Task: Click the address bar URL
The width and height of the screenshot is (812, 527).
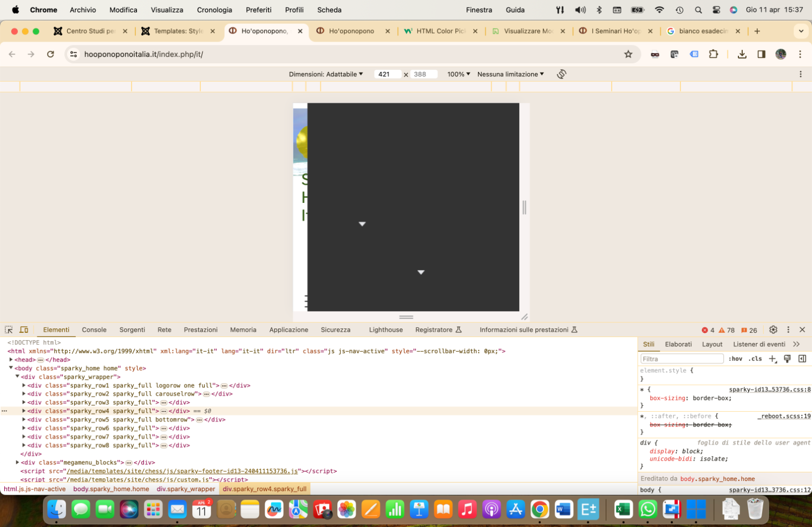Action: [143, 54]
